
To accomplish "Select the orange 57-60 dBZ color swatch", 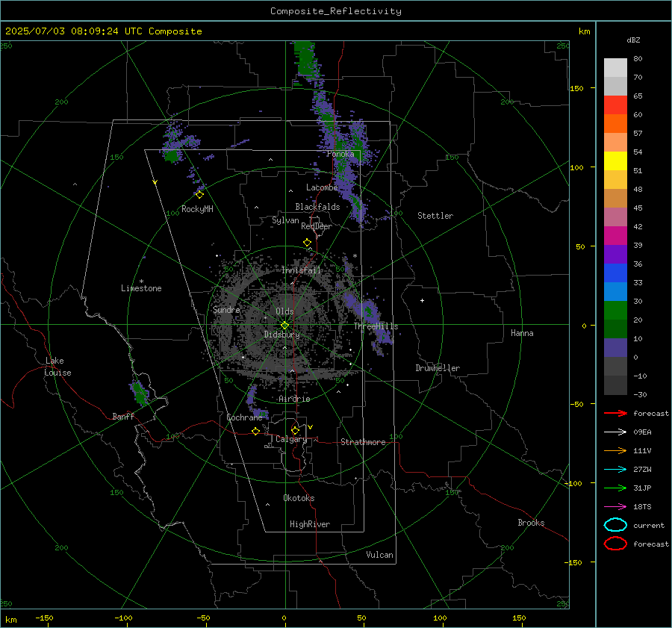I will point(615,124).
